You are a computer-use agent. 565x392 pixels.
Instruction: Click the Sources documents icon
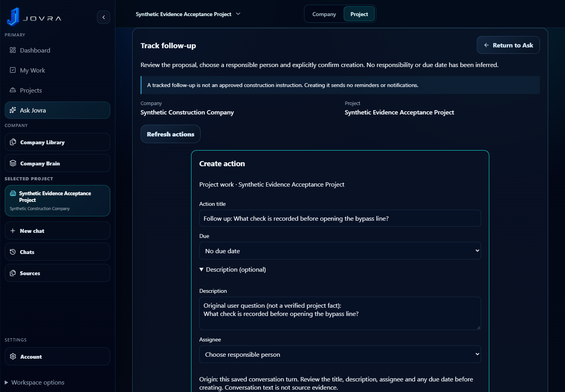[x=13, y=273]
